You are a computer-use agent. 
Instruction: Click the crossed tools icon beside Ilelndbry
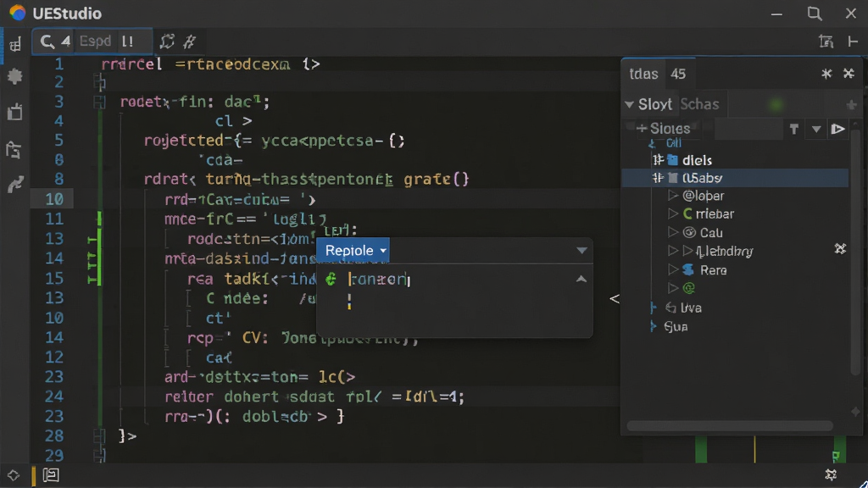click(x=840, y=249)
